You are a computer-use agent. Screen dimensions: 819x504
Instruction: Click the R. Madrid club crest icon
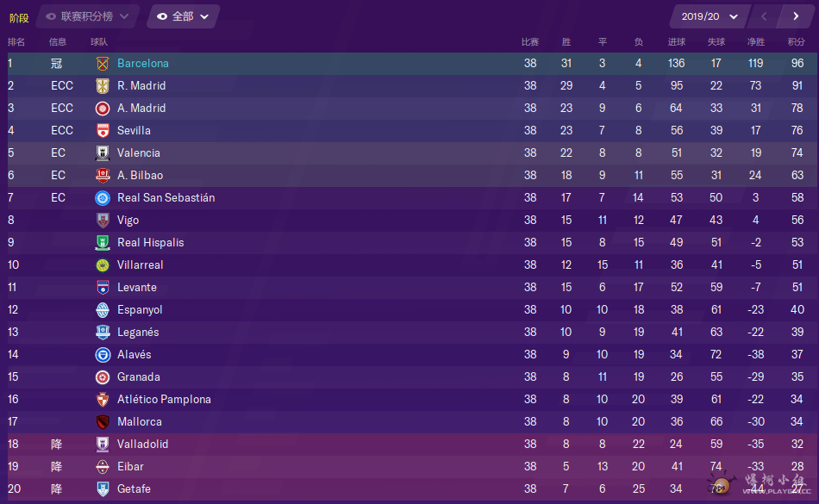(103, 86)
